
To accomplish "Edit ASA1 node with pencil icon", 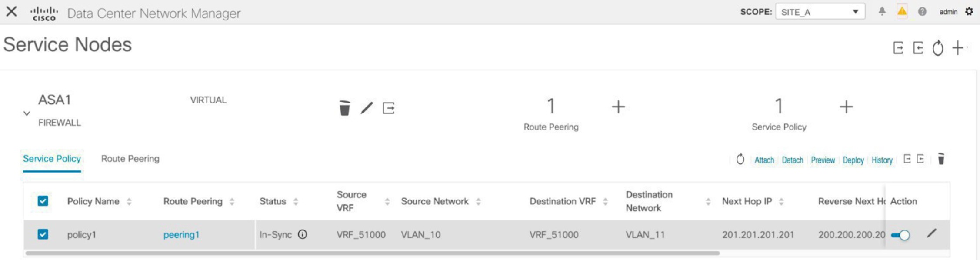I will [367, 108].
